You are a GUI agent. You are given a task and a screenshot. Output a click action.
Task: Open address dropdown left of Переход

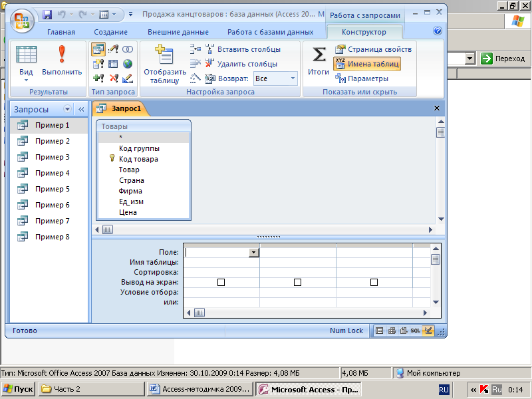click(469, 59)
